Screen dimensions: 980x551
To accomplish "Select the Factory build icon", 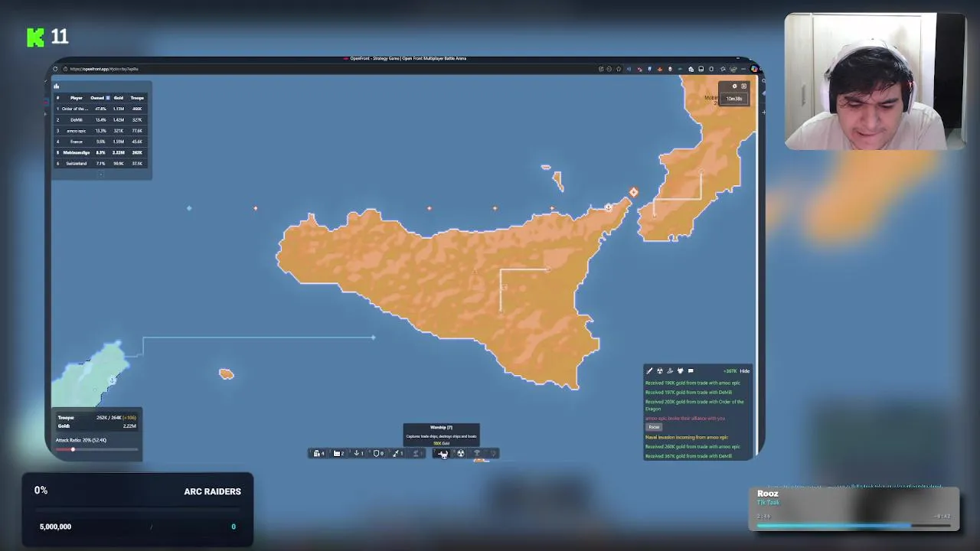I will point(338,454).
